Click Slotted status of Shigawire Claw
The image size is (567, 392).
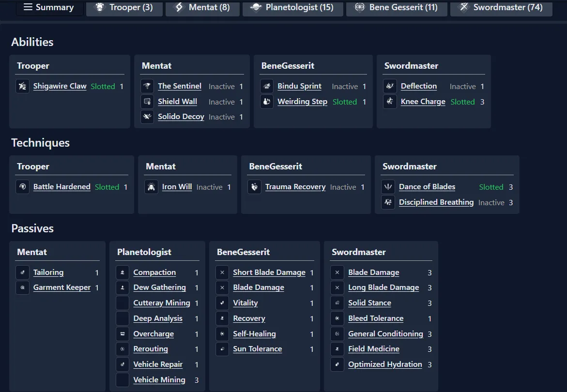pyautogui.click(x=103, y=86)
